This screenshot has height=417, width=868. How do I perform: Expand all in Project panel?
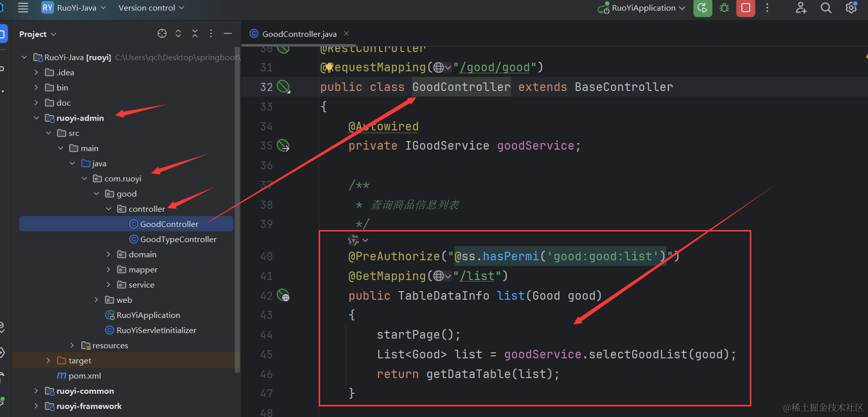(178, 34)
